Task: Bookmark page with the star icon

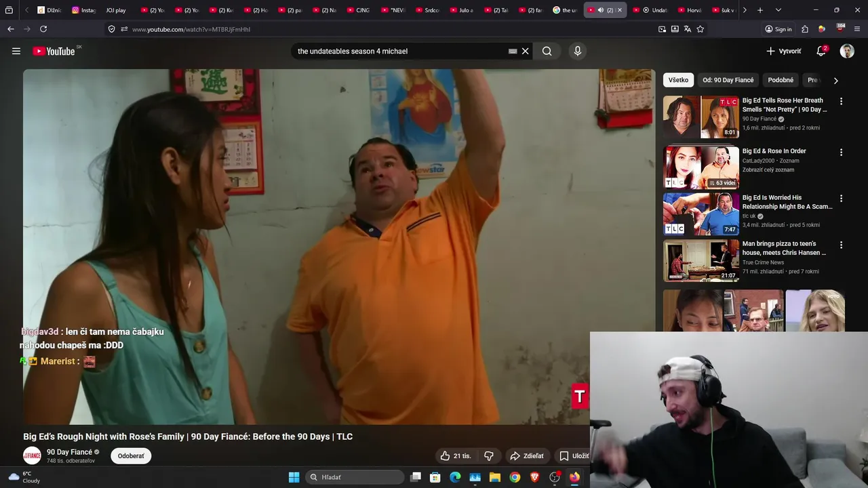Action: pos(701,29)
